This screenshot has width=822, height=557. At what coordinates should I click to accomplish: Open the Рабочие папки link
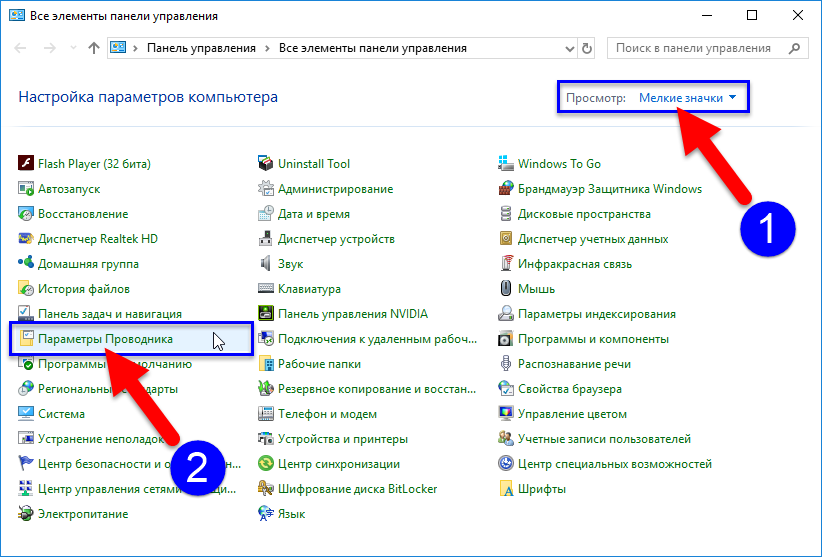(x=319, y=364)
